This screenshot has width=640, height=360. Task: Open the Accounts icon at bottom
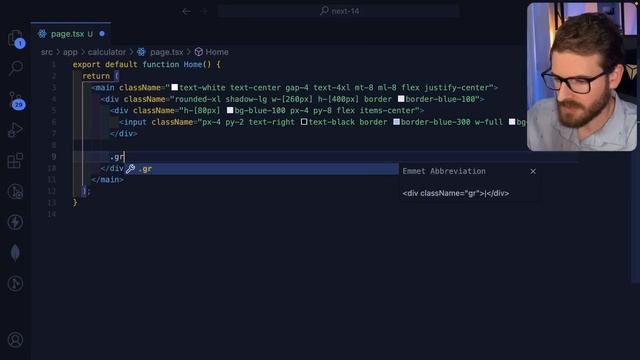point(16,340)
